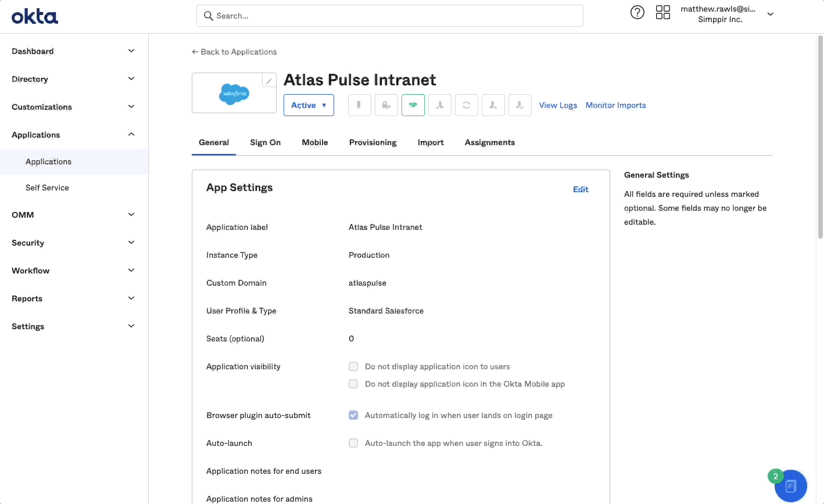The image size is (824, 504).
Task: Click the green notification badge showing 2
Action: pyautogui.click(x=775, y=476)
